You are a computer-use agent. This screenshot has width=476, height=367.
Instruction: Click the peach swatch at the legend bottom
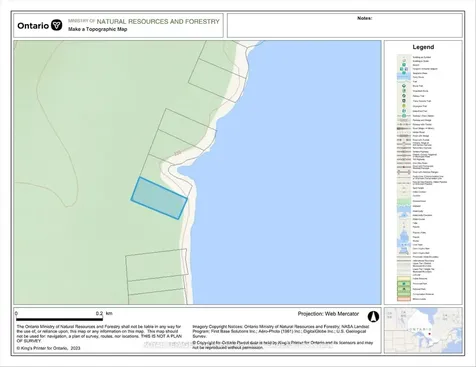tap(404, 299)
